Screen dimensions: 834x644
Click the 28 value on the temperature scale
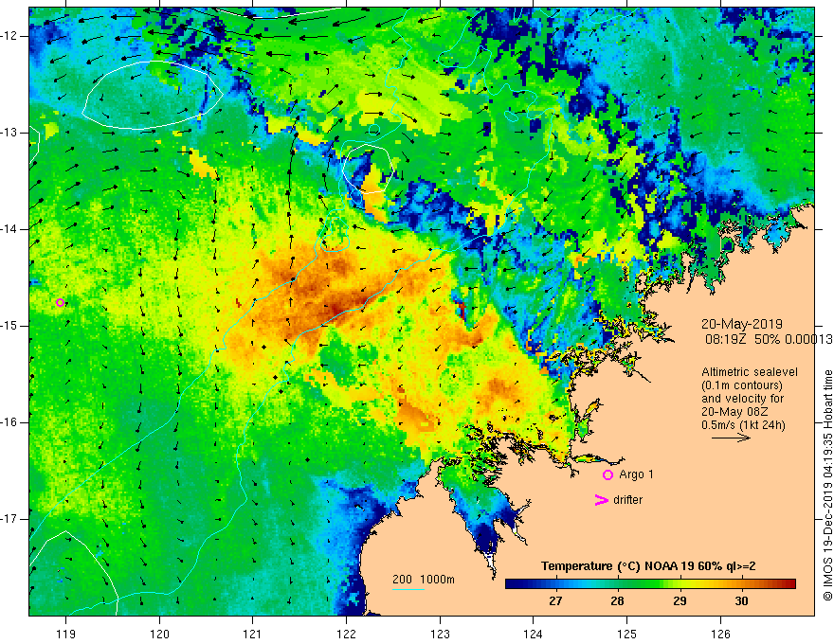click(x=617, y=601)
